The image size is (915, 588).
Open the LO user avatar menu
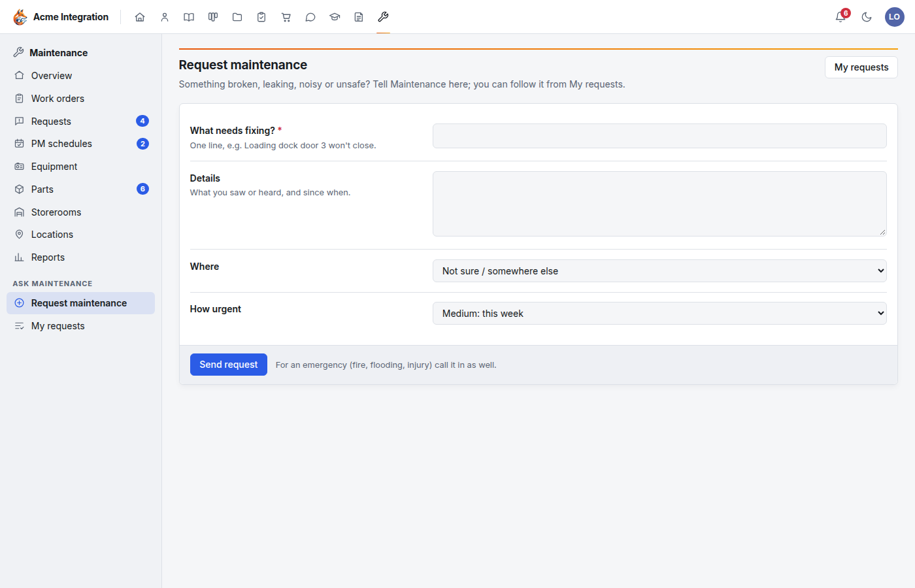click(x=895, y=17)
